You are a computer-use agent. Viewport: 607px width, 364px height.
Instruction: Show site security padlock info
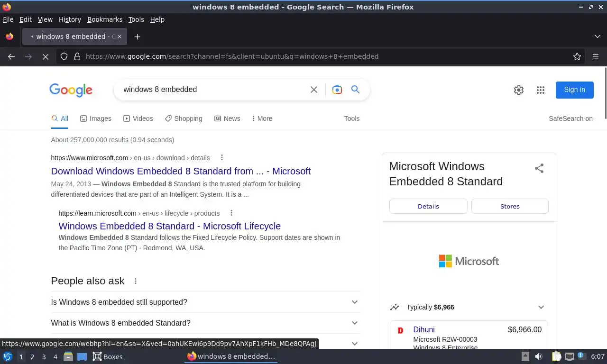77,56
